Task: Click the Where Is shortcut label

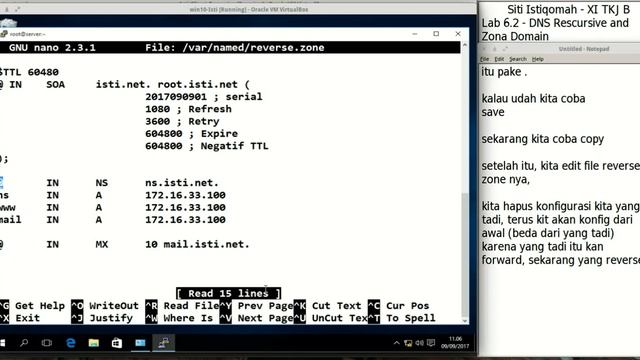Action: pyautogui.click(x=188, y=318)
